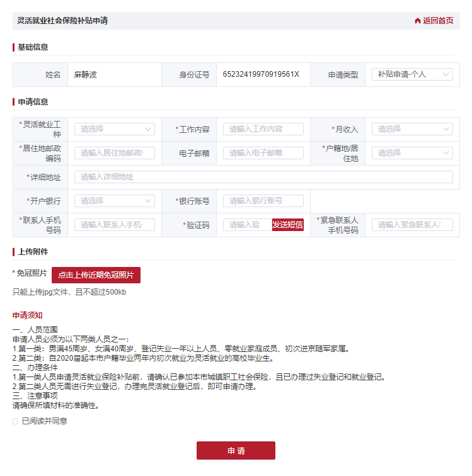
Task: Open the 返回首页 link
Action: pyautogui.click(x=437, y=21)
